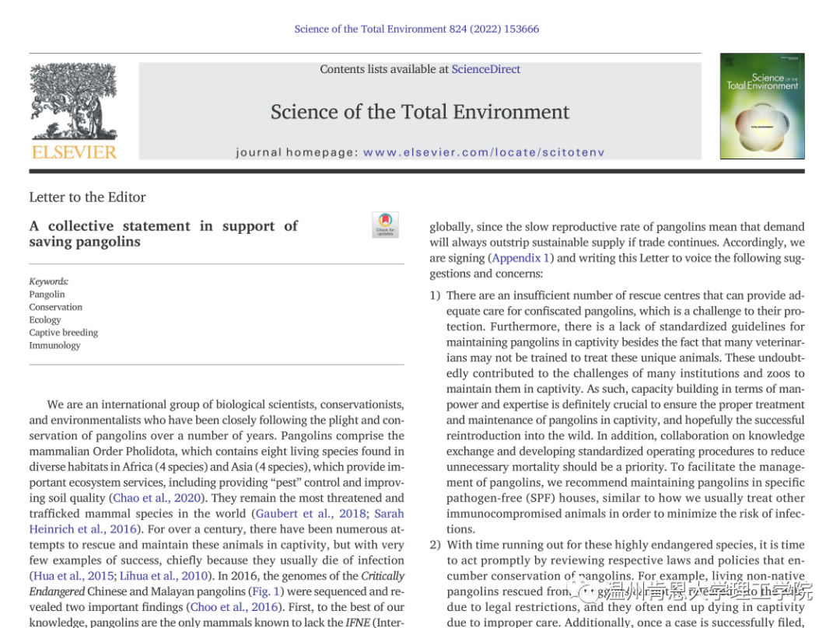Click the Check for updates badge
840x628 pixels.
(385, 225)
